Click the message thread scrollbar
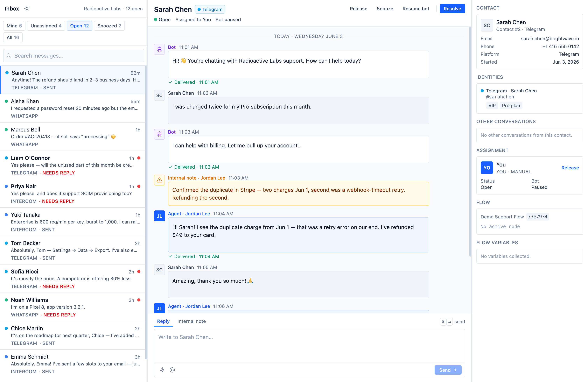This screenshot has width=588, height=382. 470,141
